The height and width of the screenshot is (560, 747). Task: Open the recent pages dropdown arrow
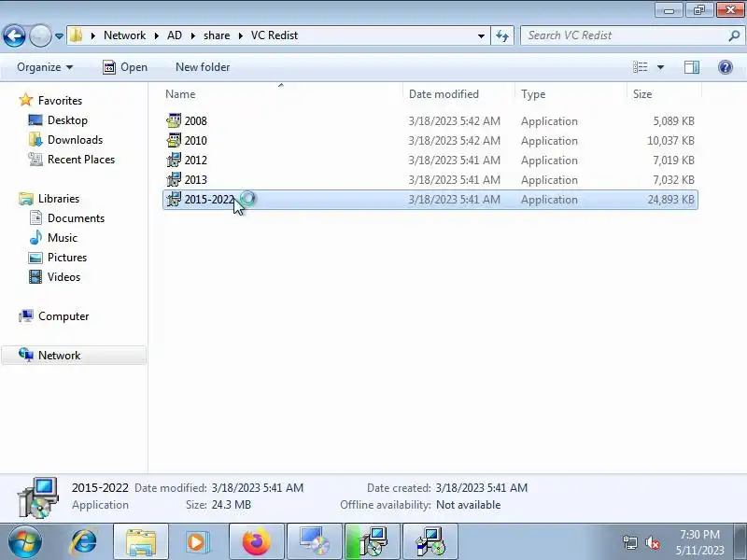(59, 35)
